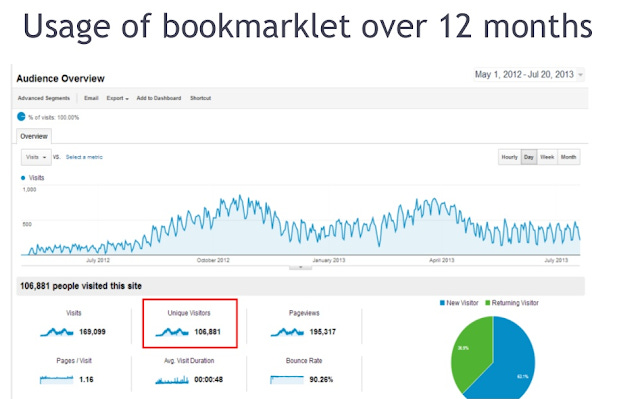Click the Select a metric link
Screen dimensions: 640x399
coord(84,157)
